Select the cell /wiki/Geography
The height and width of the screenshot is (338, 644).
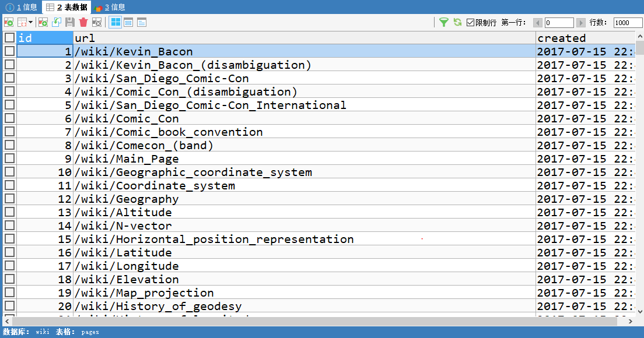304,199
